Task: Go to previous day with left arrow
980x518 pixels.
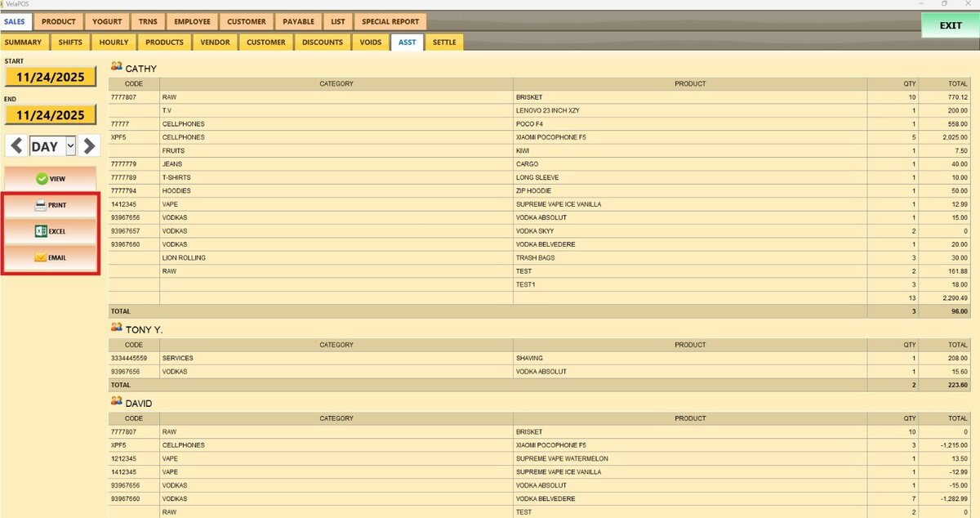Action: 16,146
